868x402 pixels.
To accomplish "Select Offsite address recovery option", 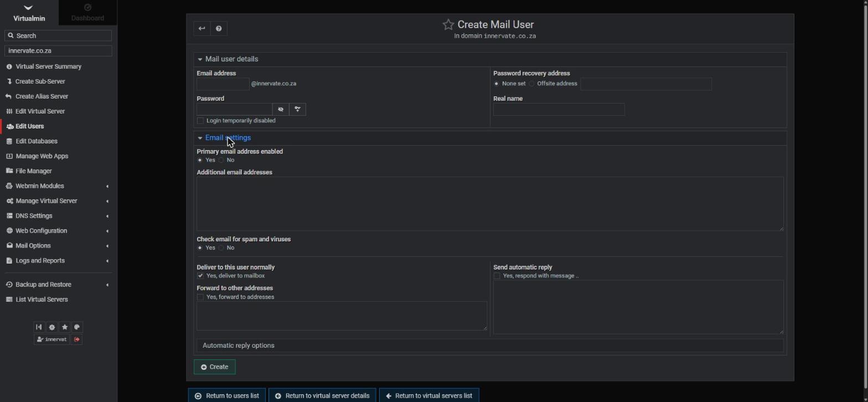I will (x=532, y=84).
